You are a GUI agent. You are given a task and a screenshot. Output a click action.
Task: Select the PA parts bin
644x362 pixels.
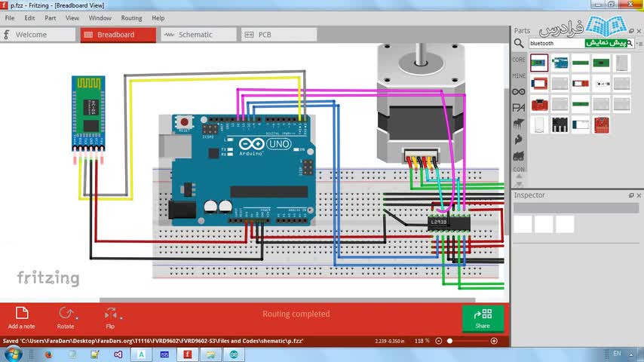tap(519, 108)
